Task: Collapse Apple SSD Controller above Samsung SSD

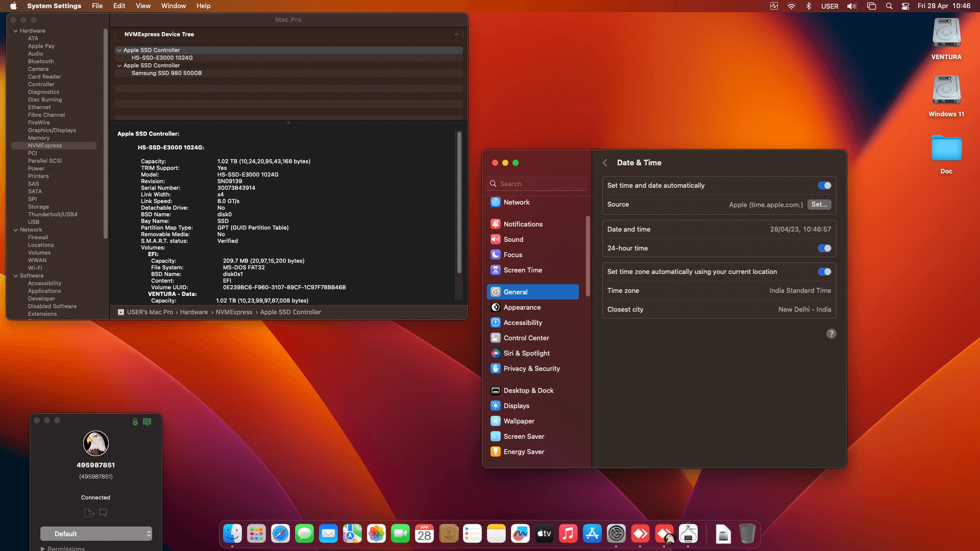Action: [119, 66]
